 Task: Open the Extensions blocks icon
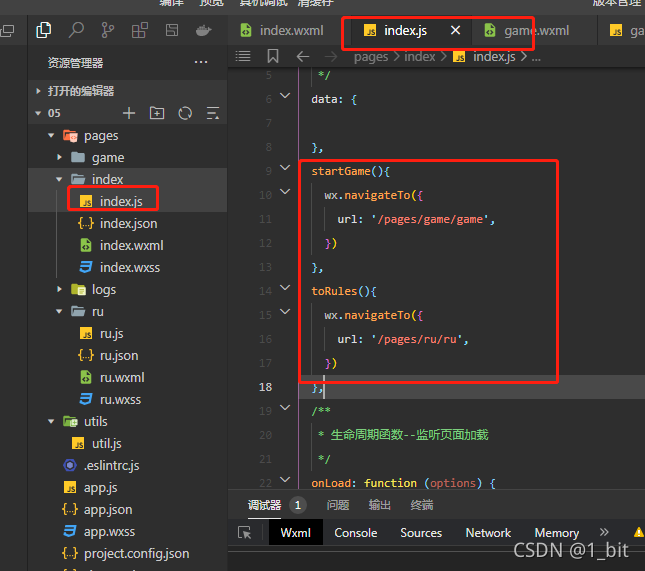point(139,30)
